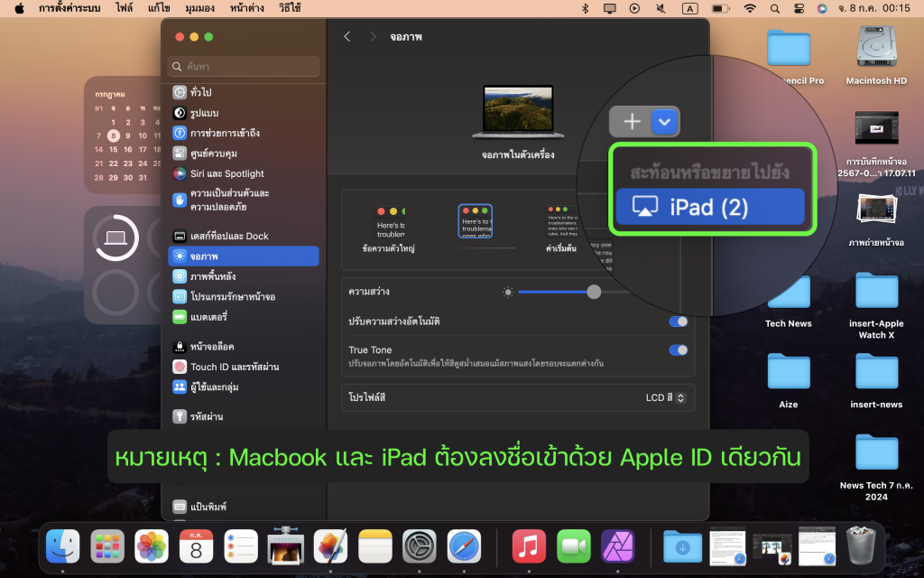Open the ไฟล์ (File) menu in the menu bar

[x=125, y=8]
